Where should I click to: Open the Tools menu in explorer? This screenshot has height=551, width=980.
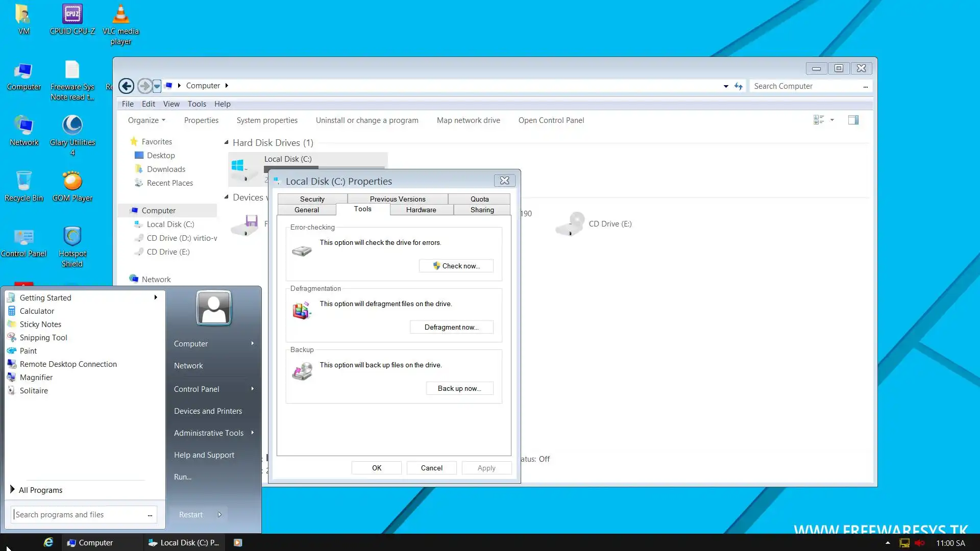tap(197, 104)
